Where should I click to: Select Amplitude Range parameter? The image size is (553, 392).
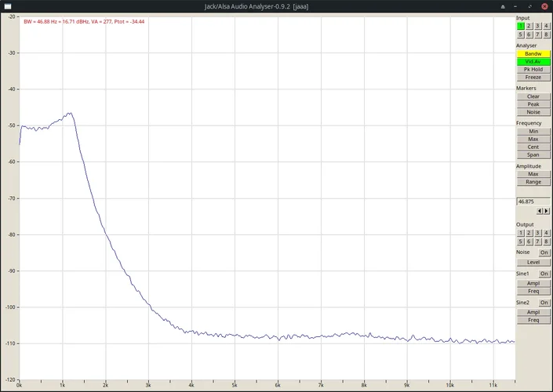pos(533,182)
